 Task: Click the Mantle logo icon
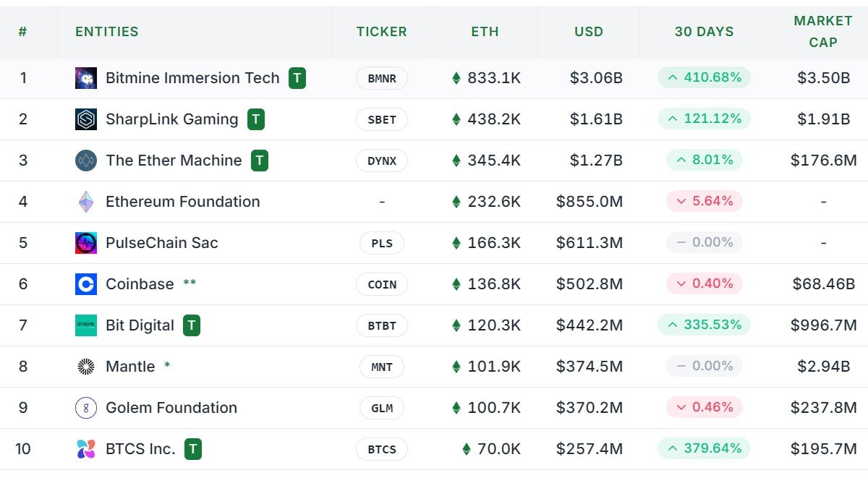[86, 367]
